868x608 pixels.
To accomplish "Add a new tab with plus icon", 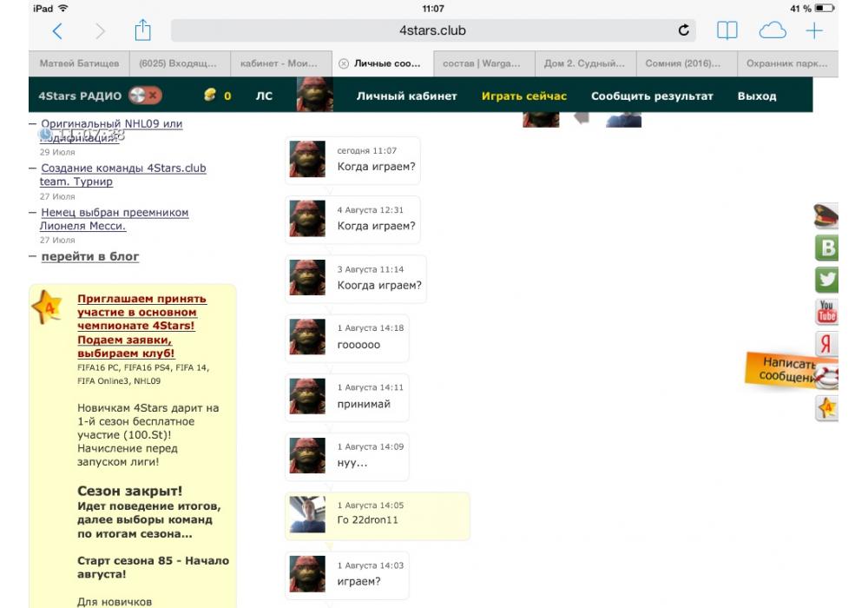I will coord(814,30).
